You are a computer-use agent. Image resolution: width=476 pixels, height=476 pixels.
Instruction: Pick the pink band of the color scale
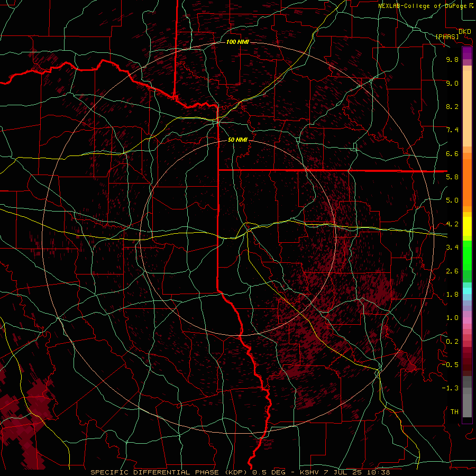[x=467, y=321]
